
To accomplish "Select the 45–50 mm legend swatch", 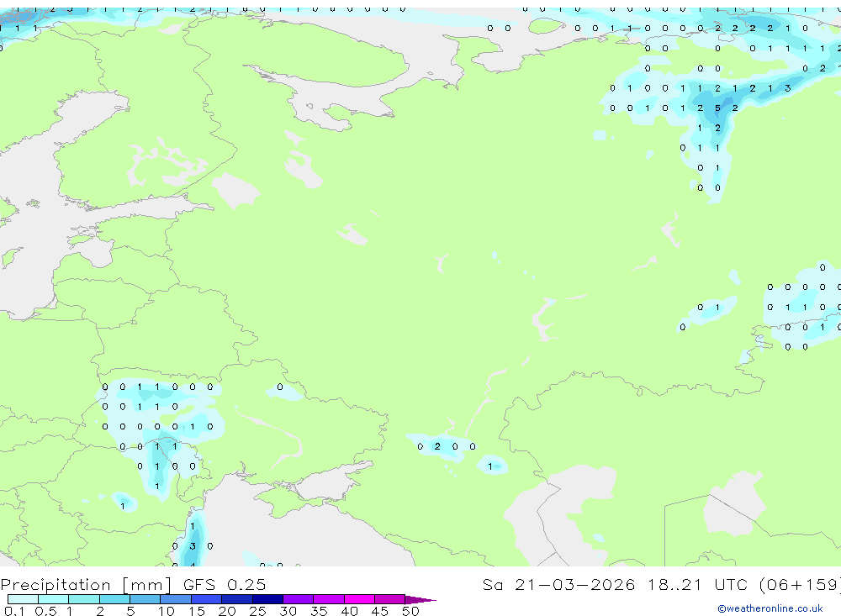I will tap(390, 599).
